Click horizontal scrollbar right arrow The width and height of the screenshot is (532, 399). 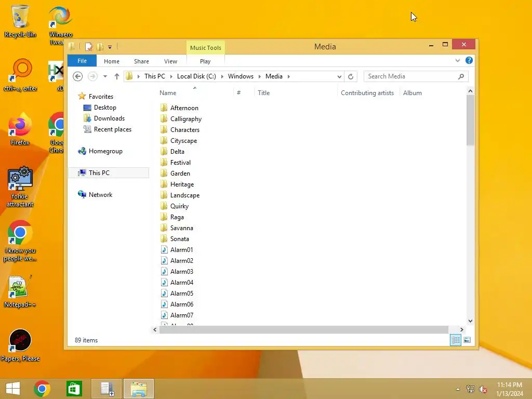(x=461, y=329)
